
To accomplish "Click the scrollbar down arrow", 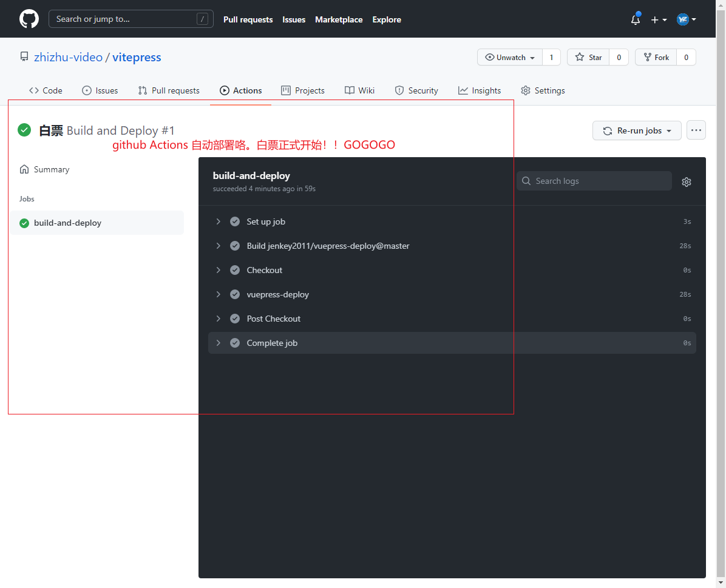I will coord(721,583).
